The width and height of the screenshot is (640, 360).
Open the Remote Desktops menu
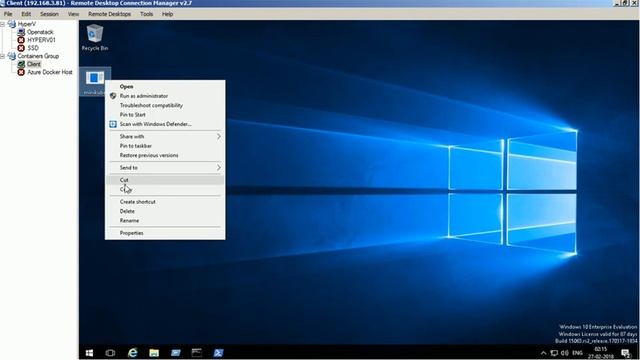tap(109, 14)
